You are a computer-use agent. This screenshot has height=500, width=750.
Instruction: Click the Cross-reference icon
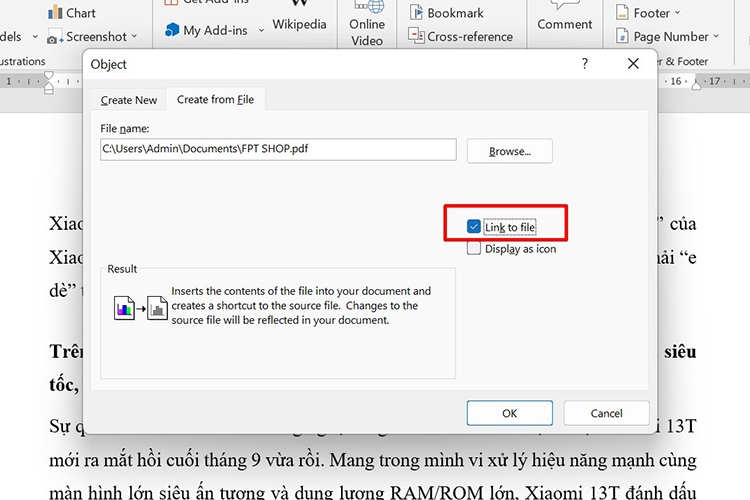[416, 36]
